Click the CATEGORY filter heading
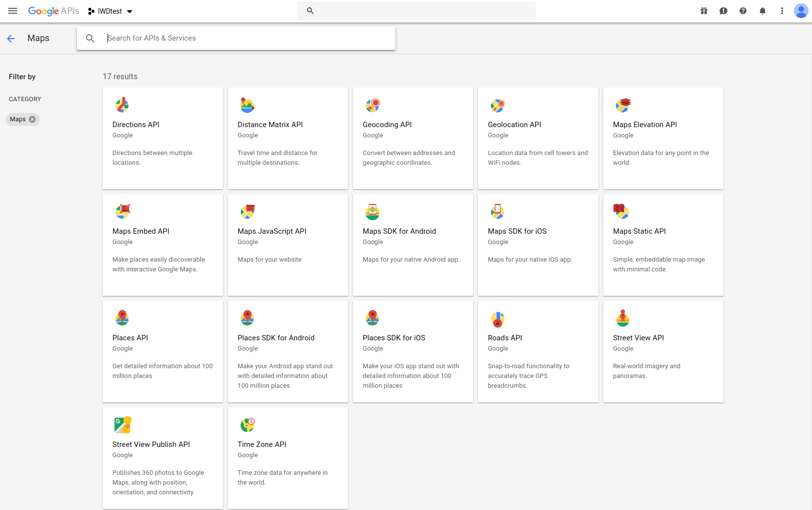The height and width of the screenshot is (510, 812). click(25, 99)
